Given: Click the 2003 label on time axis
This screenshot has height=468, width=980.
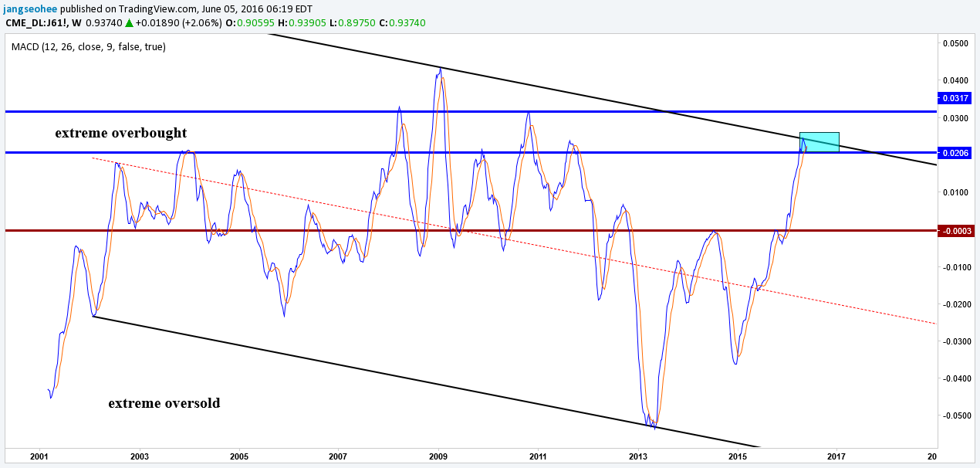Looking at the screenshot, I should (x=140, y=457).
